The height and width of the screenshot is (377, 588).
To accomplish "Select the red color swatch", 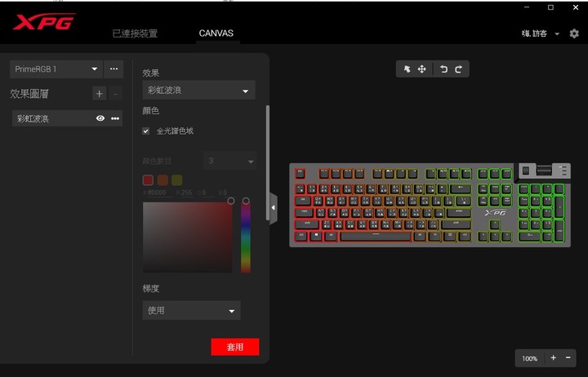I will pyautogui.click(x=148, y=180).
